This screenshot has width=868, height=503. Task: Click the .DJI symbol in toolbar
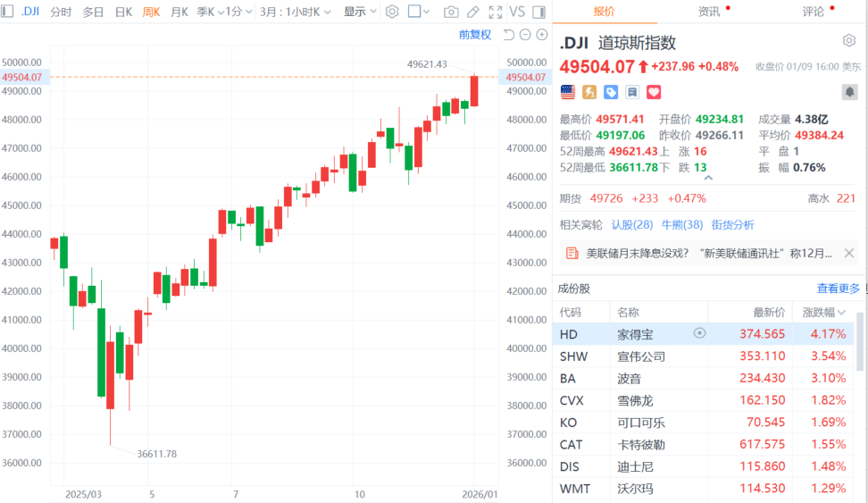29,11
